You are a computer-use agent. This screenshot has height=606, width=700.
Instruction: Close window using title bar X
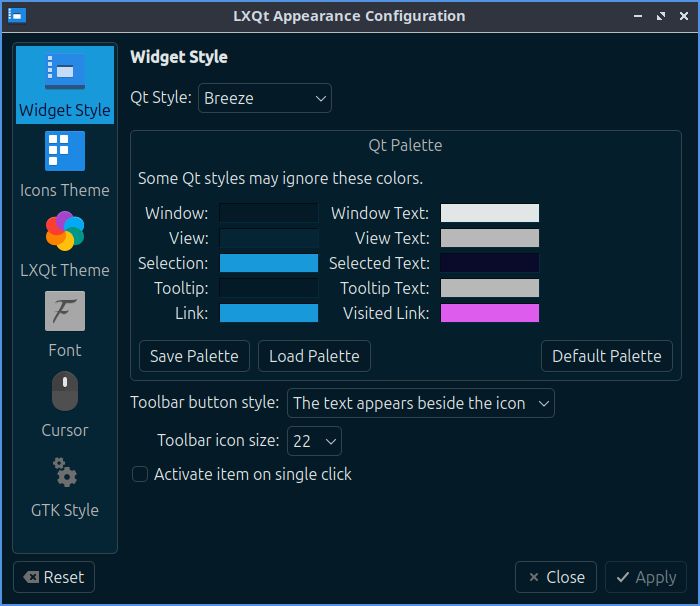pos(683,16)
